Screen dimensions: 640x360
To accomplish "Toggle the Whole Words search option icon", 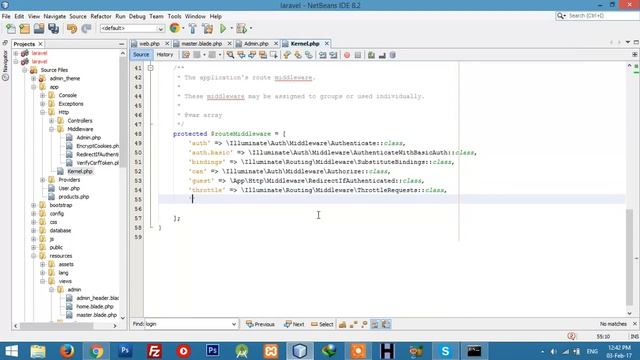I will [353, 324].
